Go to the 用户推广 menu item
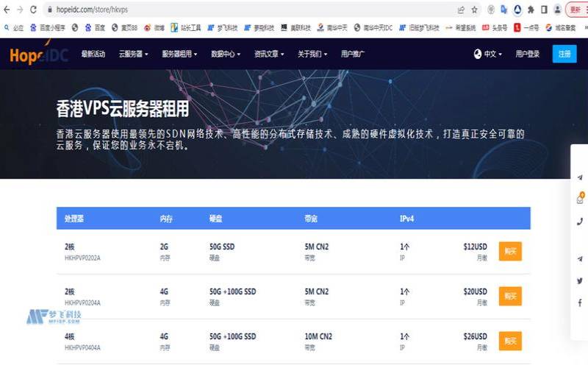588x368 pixels. 353,54
